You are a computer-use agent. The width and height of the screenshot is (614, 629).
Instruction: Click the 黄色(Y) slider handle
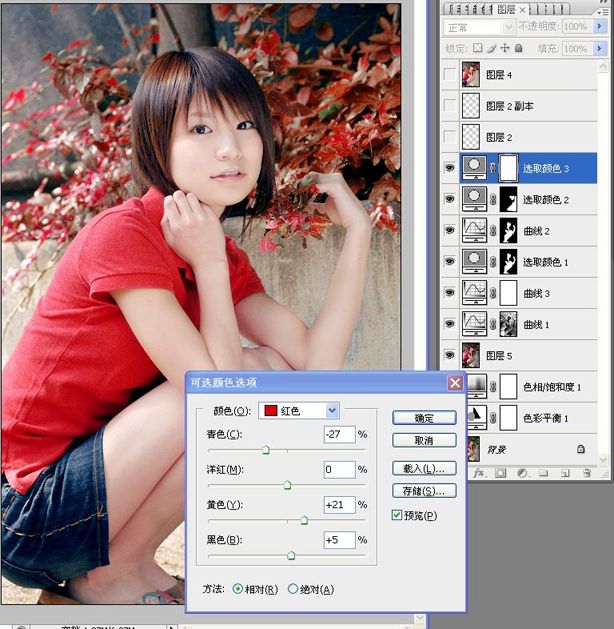point(304,521)
